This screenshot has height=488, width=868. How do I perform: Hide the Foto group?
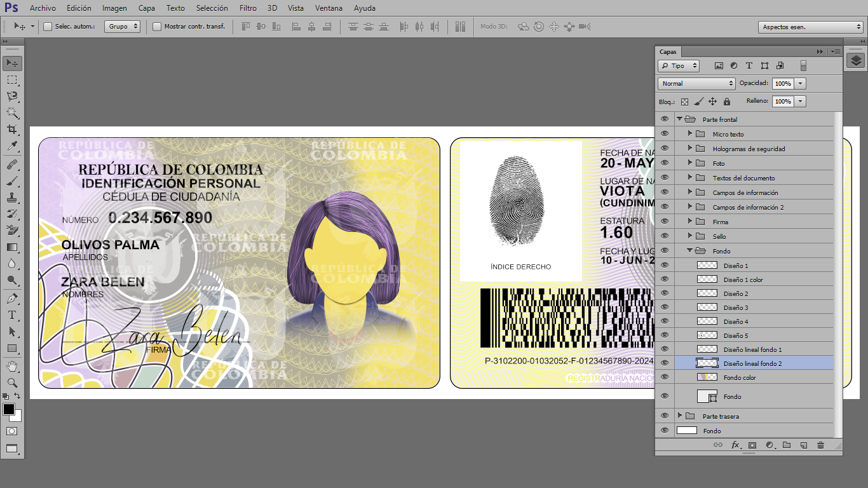[x=665, y=163]
